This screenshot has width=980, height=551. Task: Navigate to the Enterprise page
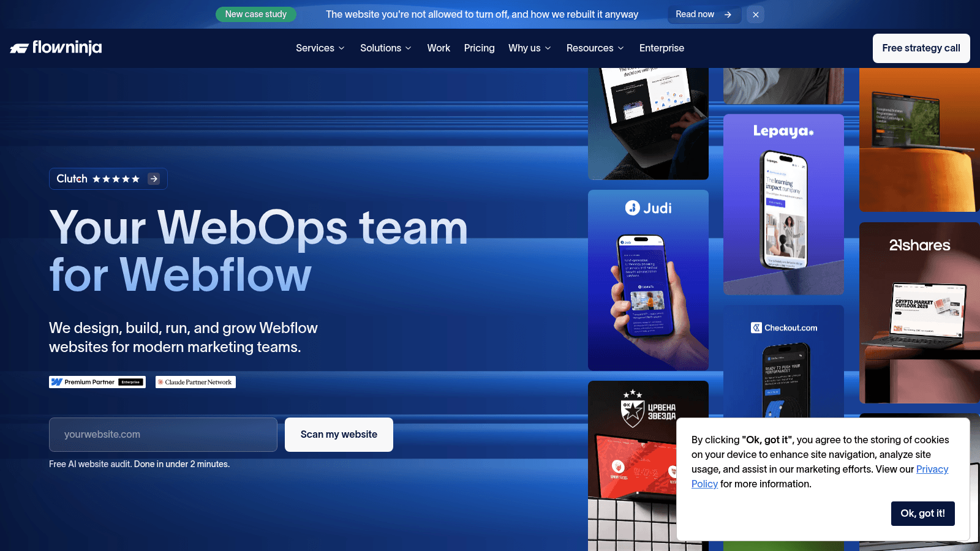point(661,48)
